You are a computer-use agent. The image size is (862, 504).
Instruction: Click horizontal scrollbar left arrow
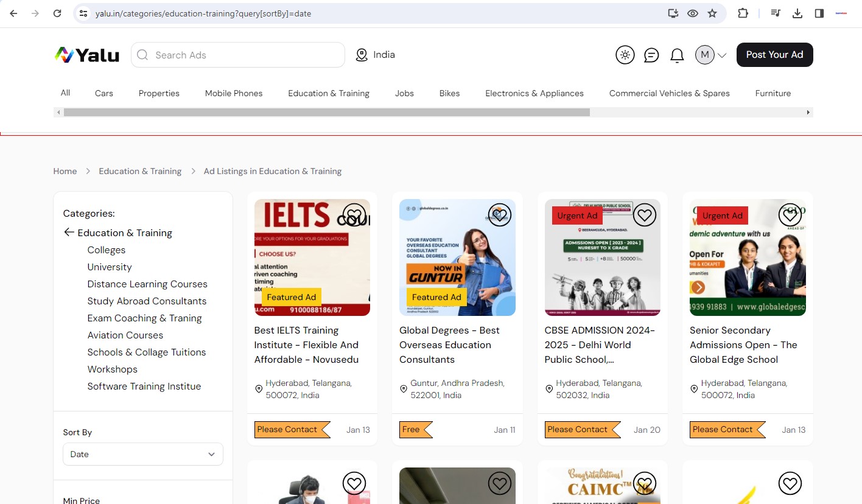(x=58, y=112)
